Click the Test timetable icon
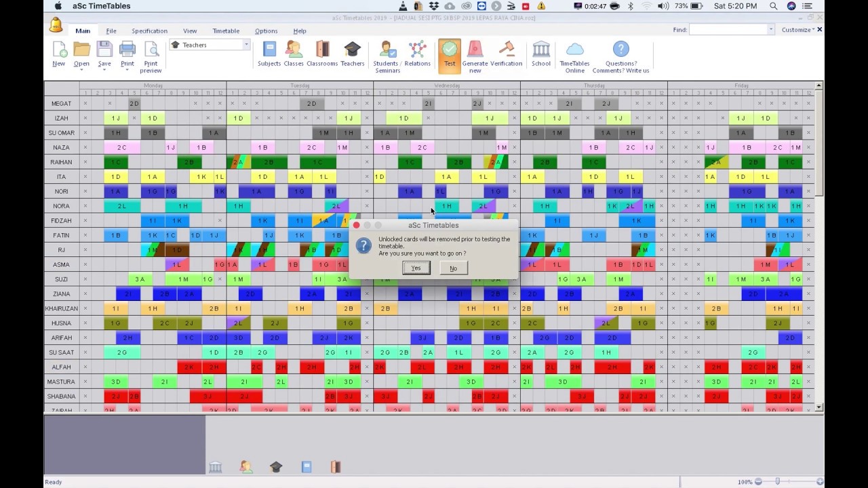The width and height of the screenshot is (868, 488). [x=449, y=55]
